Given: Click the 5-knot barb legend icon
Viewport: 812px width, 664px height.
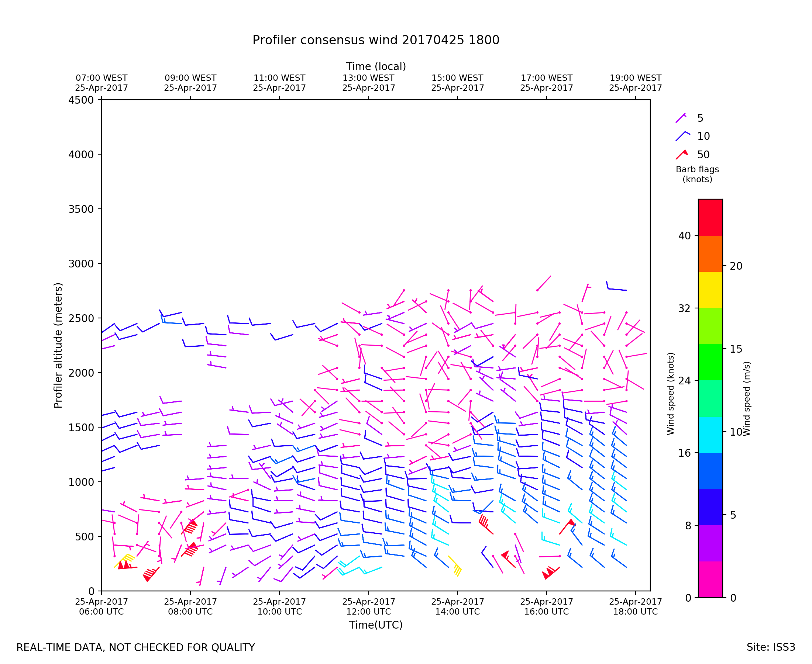Looking at the screenshot, I should click(680, 118).
